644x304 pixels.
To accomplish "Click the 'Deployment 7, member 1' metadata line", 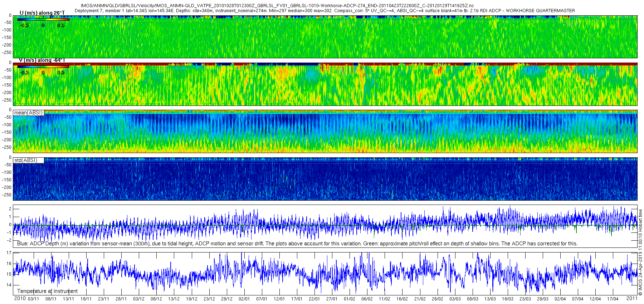I will (325, 11).
